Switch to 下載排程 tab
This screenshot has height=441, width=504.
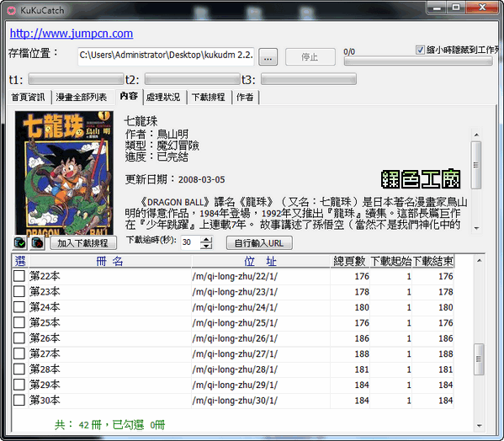(x=209, y=98)
